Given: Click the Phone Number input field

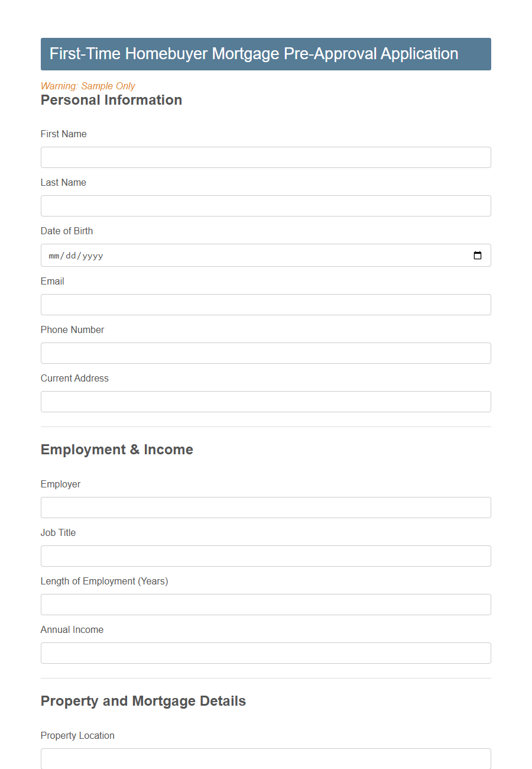Looking at the screenshot, I should [x=265, y=353].
